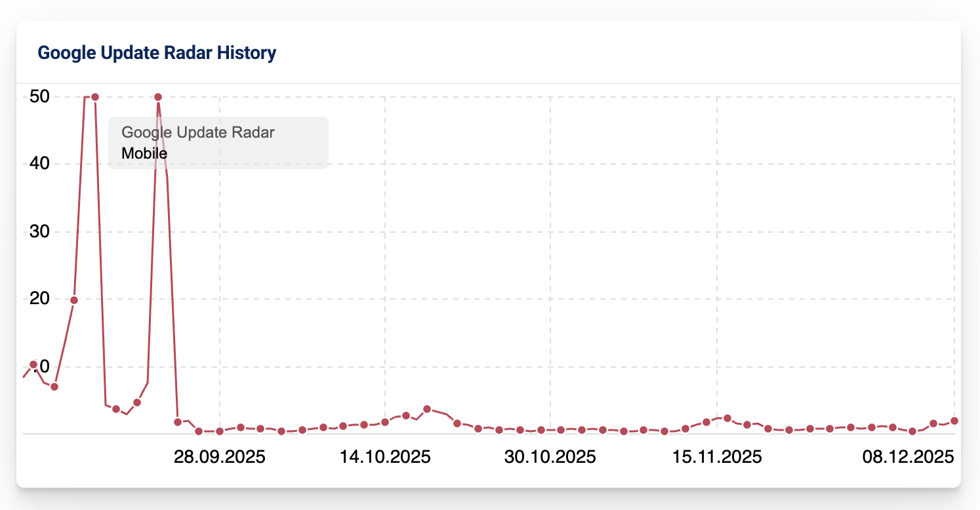Click the last data point on the chart
This screenshot has width=980, height=510.
(x=954, y=421)
